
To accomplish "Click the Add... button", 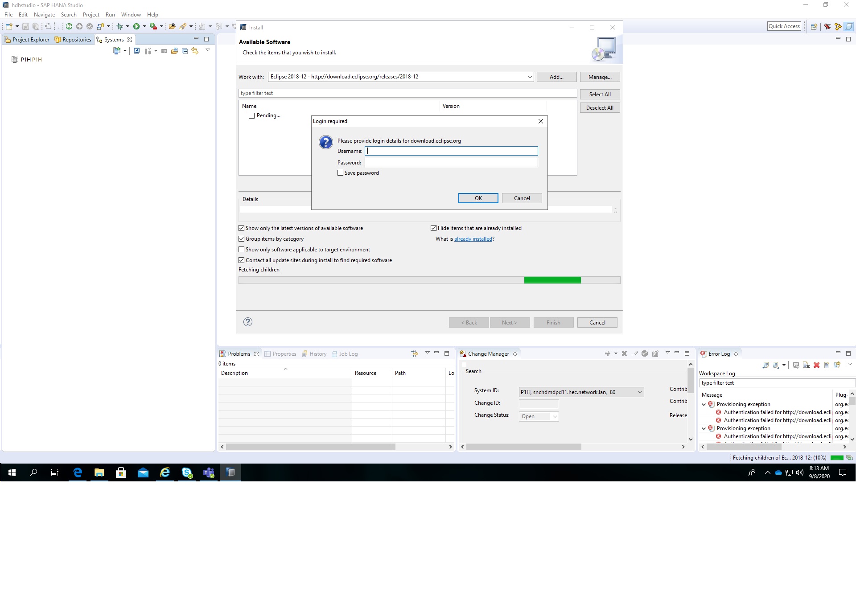I will click(x=556, y=77).
